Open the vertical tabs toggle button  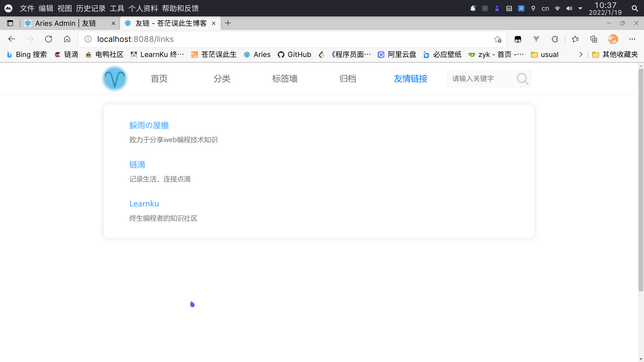[10, 23]
